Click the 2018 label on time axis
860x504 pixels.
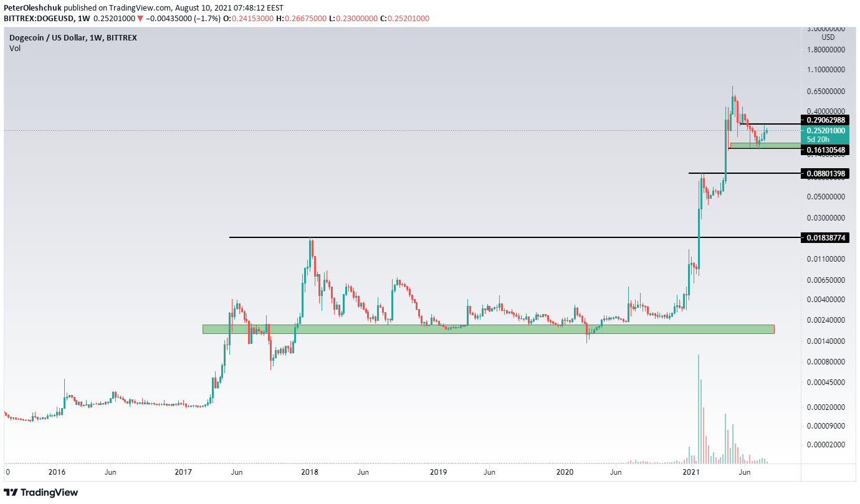pos(309,473)
